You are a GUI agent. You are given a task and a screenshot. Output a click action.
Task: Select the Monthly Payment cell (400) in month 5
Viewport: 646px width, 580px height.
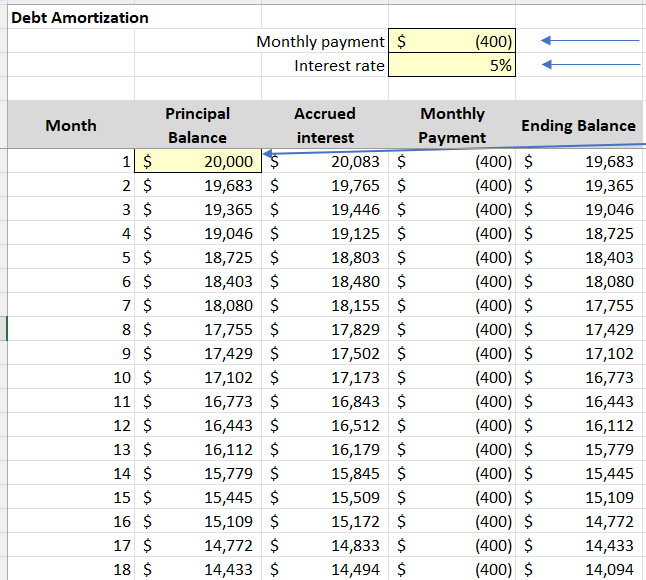452,257
